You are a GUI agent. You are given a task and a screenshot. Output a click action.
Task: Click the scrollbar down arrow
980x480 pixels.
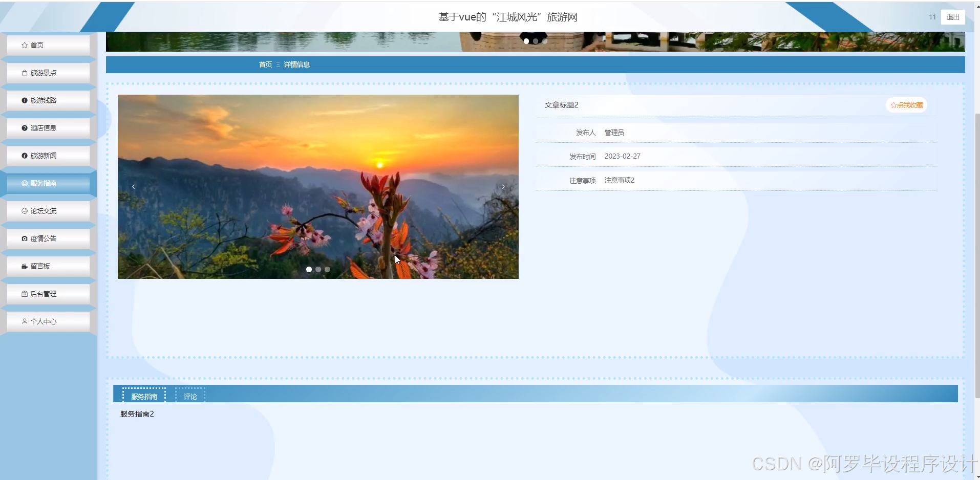coord(977,476)
